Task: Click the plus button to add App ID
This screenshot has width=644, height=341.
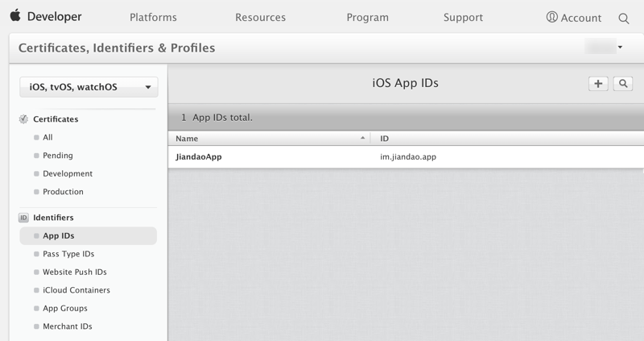Action: [598, 84]
